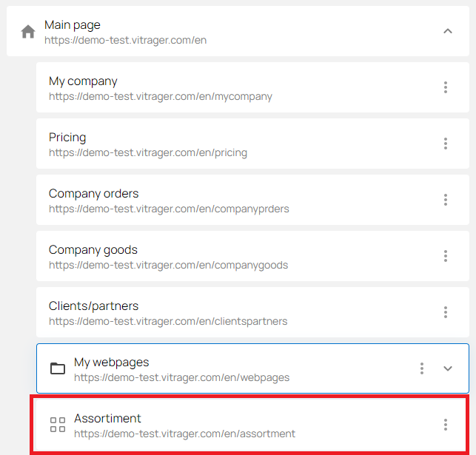Open the assortment URL link
This screenshot has height=455, width=476.
[x=184, y=434]
